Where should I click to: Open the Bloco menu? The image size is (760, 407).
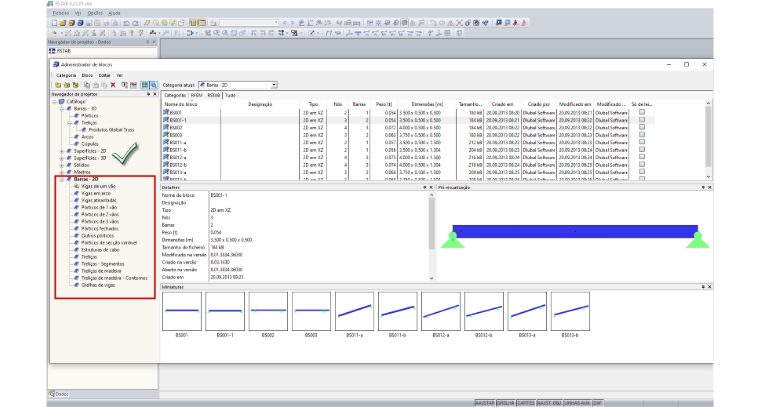point(87,75)
